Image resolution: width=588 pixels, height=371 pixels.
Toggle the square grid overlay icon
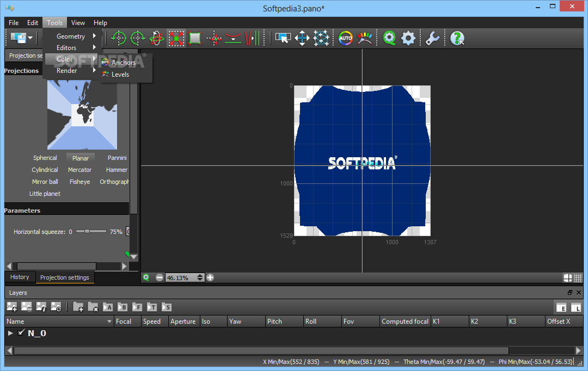(578, 277)
